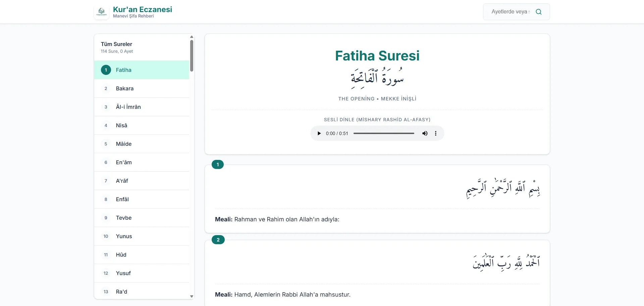Image resolution: width=644 pixels, height=306 pixels.
Task: Select Bakara from the sure list
Action: [x=142, y=88]
